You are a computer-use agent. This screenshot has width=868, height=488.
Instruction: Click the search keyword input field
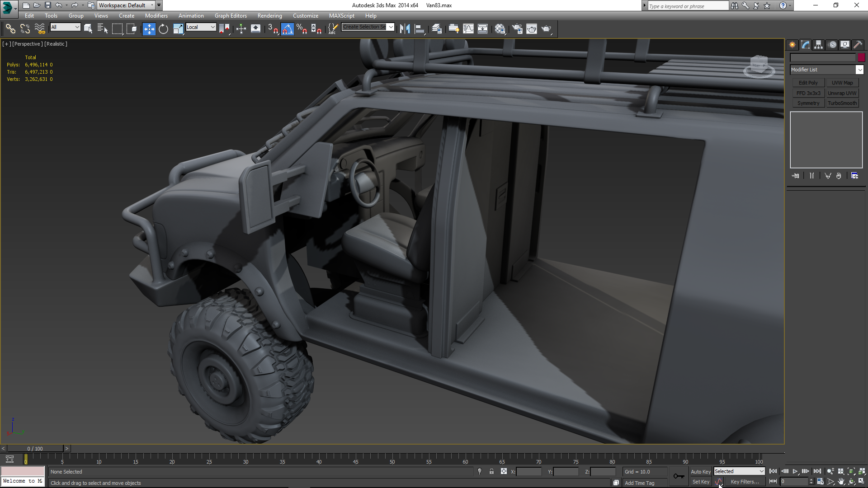point(687,6)
